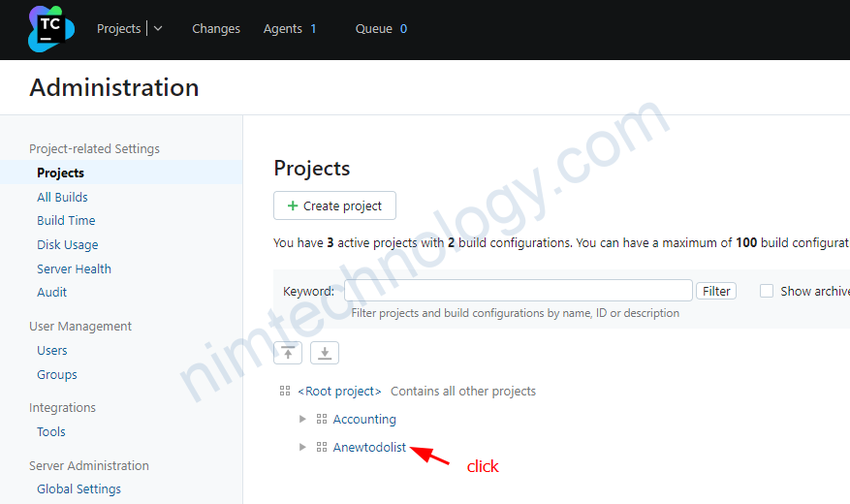
Task: Click the Project-related Settings section label
Action: click(94, 149)
